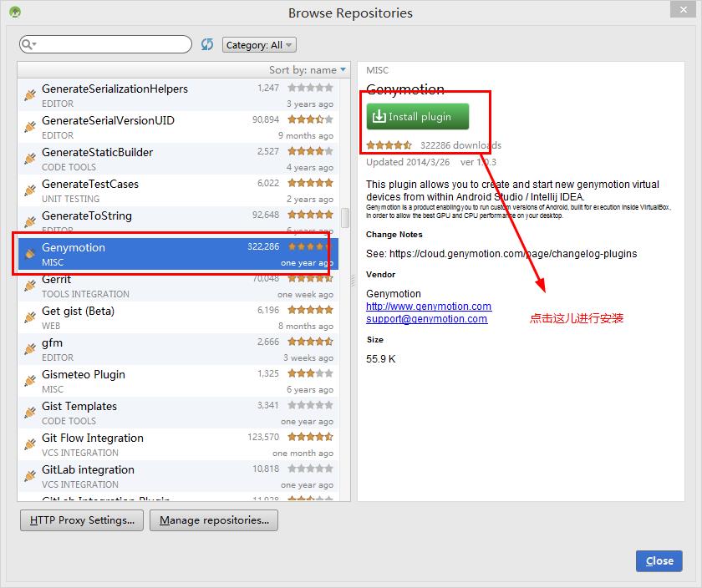The height and width of the screenshot is (588, 702).
Task: Select the GenerateStaticBuilder plugin row
Action: coord(178,159)
